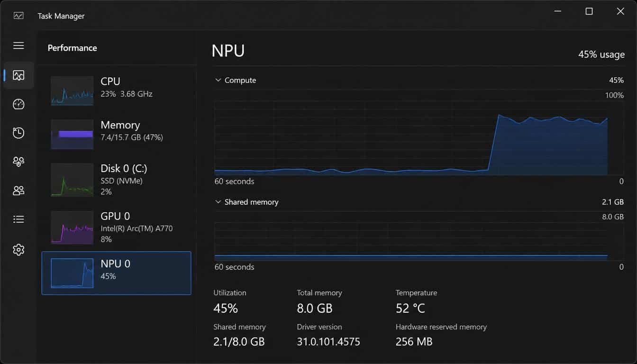Select GPU 0 Intel Arc item
This screenshot has width=637, height=364.
117,227
